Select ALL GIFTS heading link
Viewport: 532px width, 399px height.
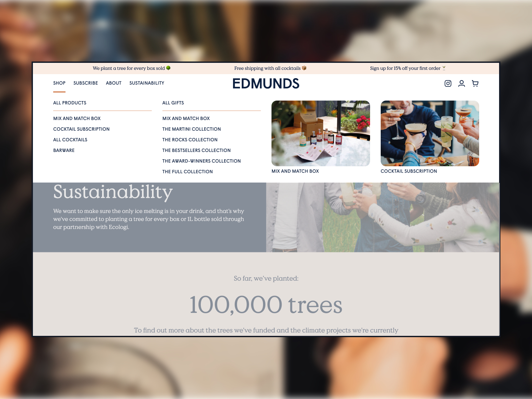173,103
